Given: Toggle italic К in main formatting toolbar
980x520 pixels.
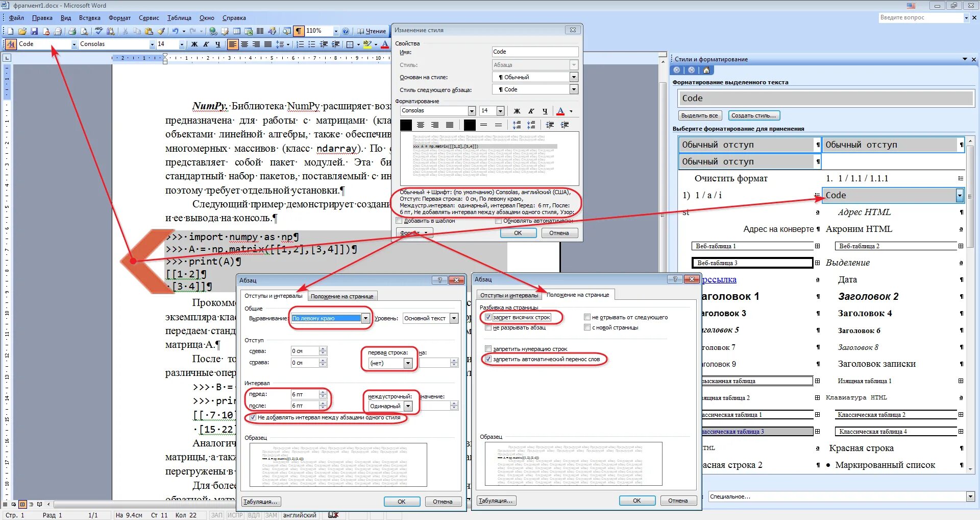Looking at the screenshot, I should pos(206,44).
